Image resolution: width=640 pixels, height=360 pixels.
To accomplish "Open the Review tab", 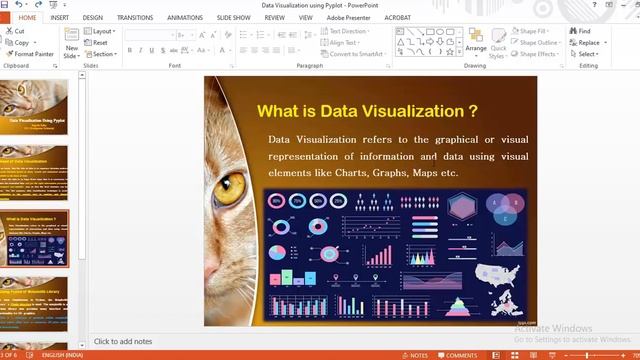I will (275, 18).
